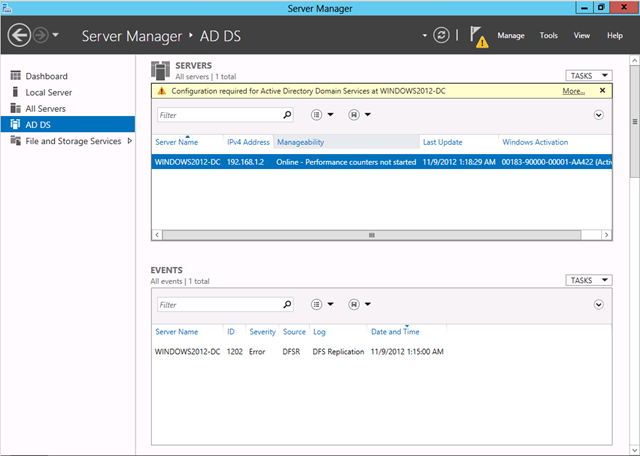This screenshot has width=640, height=456.
Task: Expand File and Storage Services arrow
Action: click(130, 141)
